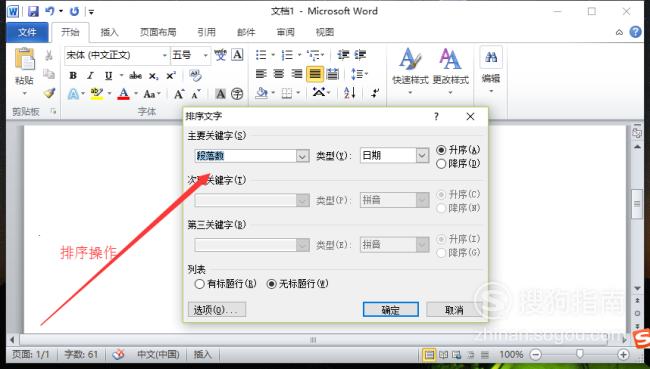Apply superscript formatting

171,75
